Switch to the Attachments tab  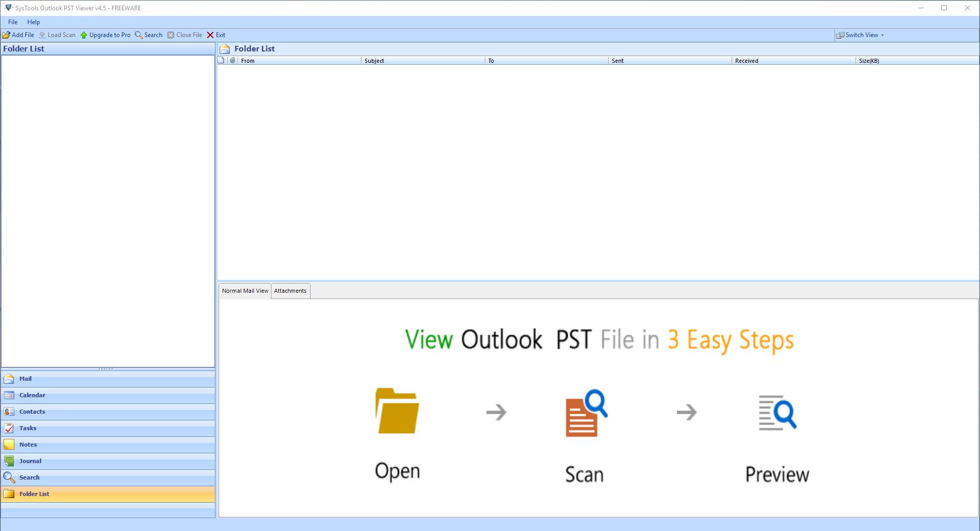290,291
